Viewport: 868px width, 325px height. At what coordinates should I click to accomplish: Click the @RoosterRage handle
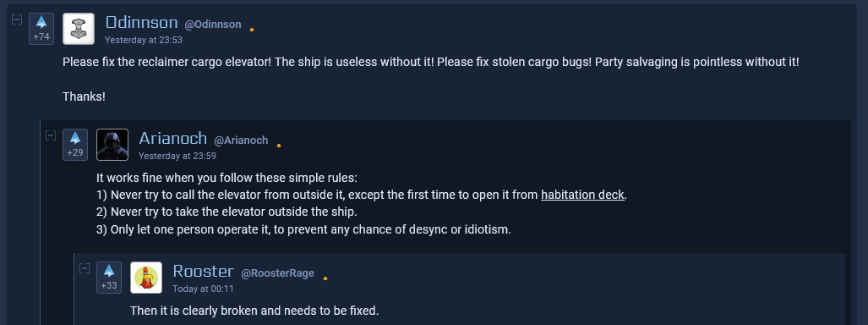click(277, 273)
